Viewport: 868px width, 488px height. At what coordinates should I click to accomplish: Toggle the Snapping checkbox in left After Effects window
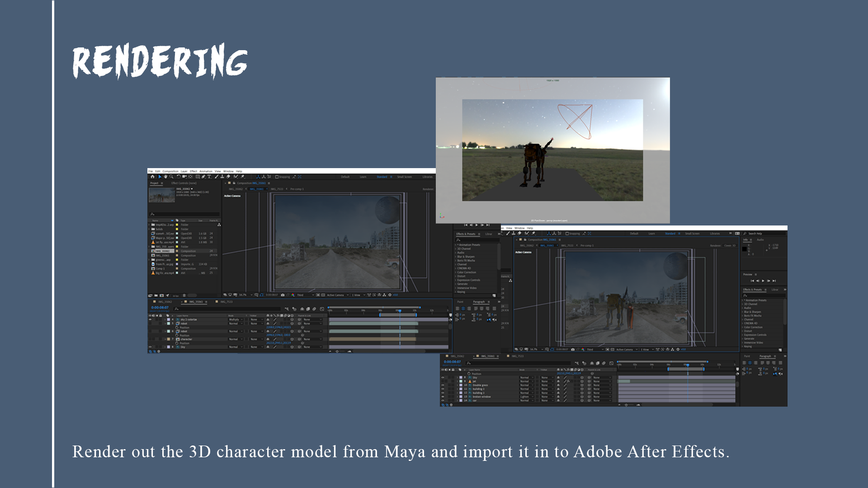(277, 177)
